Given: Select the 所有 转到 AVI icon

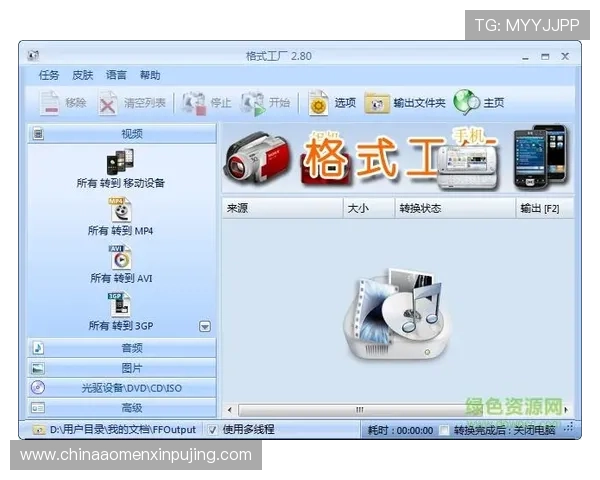Looking at the screenshot, I should (120, 257).
